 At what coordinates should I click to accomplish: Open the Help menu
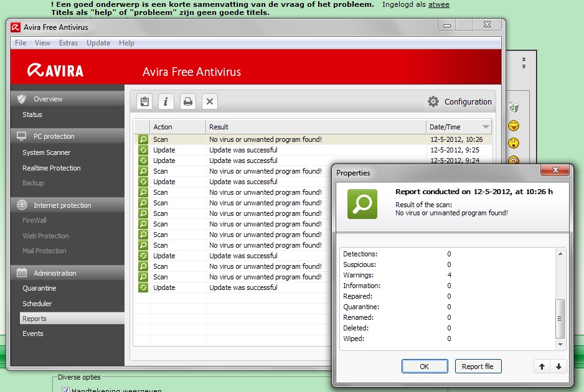tap(126, 43)
